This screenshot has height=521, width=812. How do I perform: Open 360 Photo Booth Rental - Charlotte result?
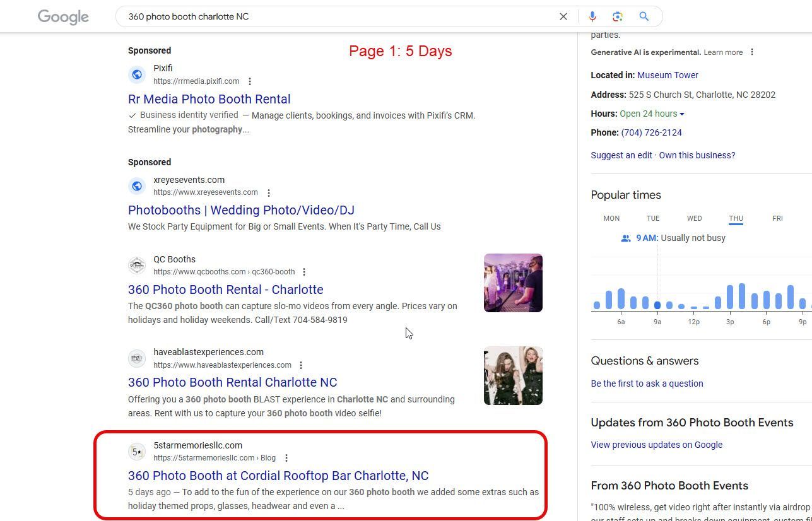tap(226, 290)
